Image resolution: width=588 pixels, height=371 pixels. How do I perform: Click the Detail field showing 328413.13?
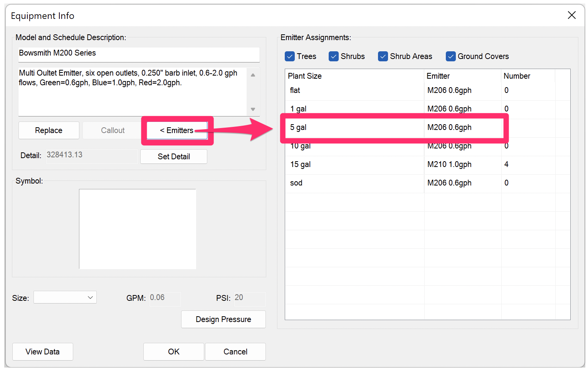click(x=92, y=156)
